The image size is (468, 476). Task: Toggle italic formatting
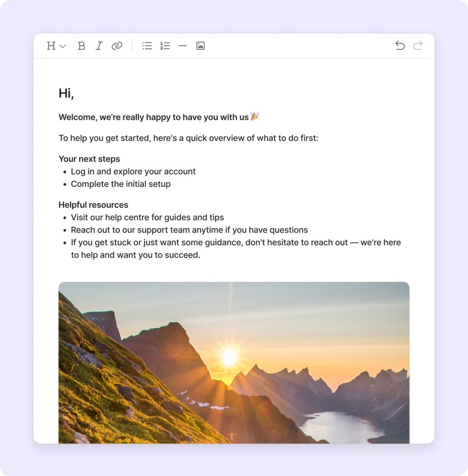point(99,46)
